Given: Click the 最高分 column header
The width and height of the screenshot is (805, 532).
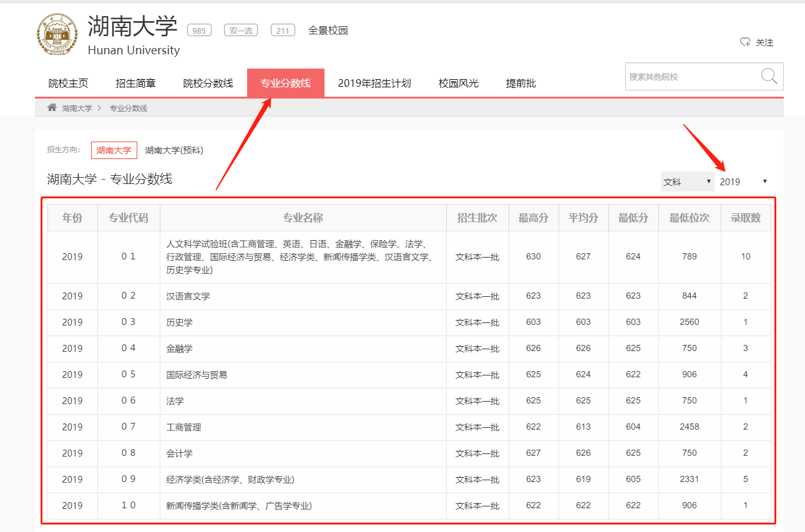Looking at the screenshot, I should (534, 218).
